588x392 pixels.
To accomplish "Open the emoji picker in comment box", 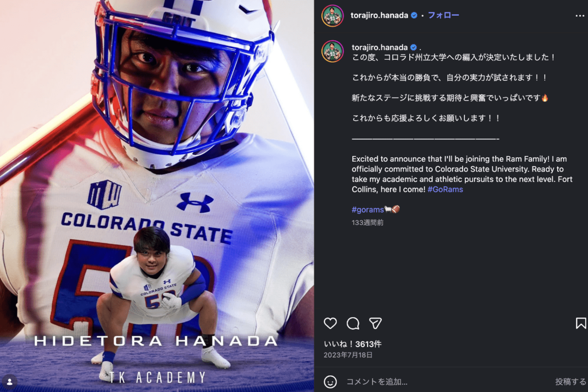I will [331, 381].
